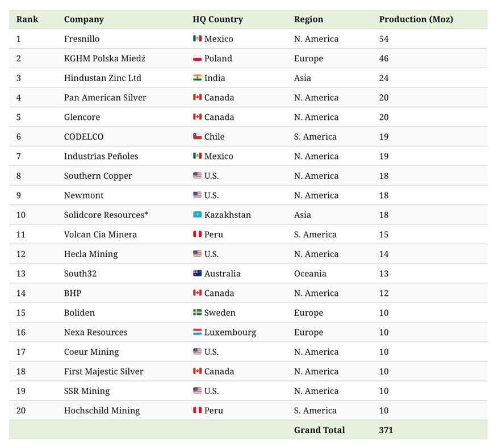The image size is (498, 448).
Task: Click the India flag icon
Action: [x=197, y=78]
